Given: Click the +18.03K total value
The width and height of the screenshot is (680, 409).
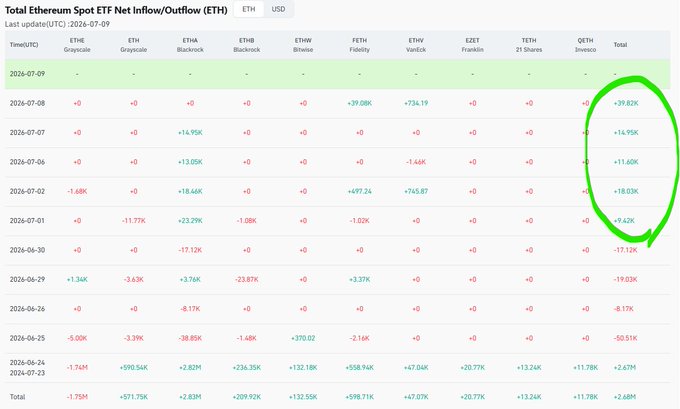Looking at the screenshot, I should (x=626, y=191).
